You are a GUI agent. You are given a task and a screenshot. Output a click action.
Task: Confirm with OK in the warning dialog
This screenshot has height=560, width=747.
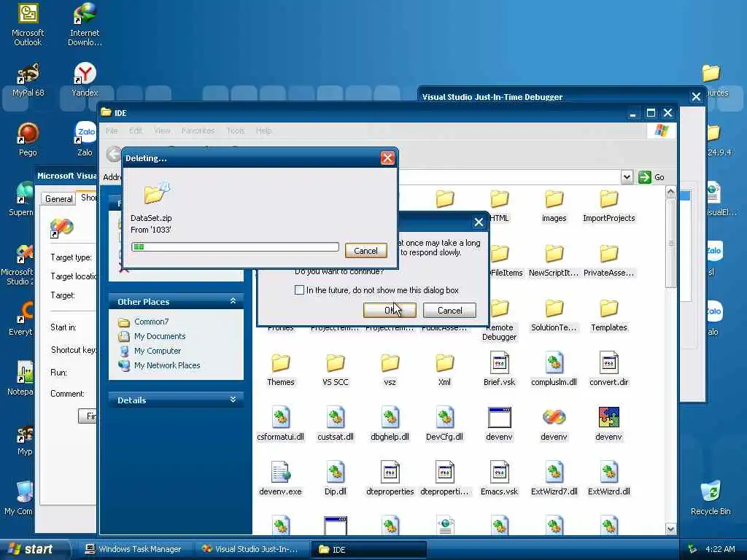[x=390, y=310]
